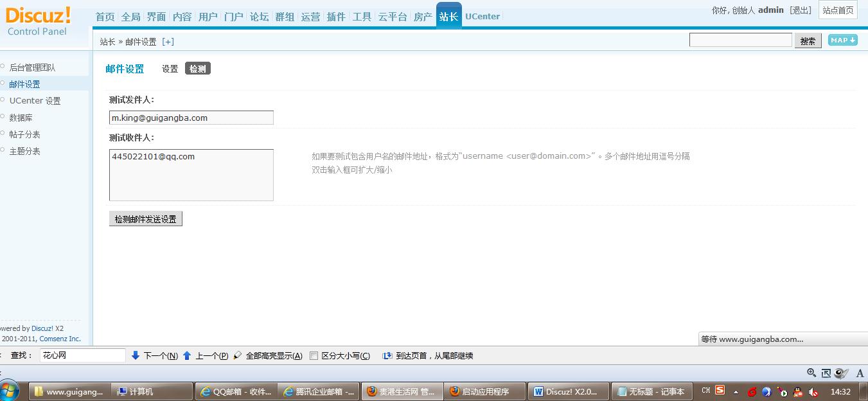
Task: Switch to the Discuz! X2.0 Word document
Action: 568,391
